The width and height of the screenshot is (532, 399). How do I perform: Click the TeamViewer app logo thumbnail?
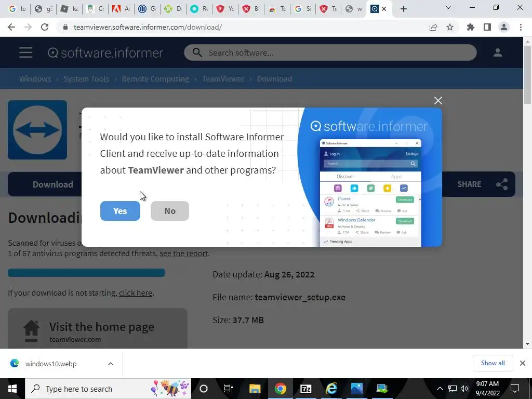point(37,129)
